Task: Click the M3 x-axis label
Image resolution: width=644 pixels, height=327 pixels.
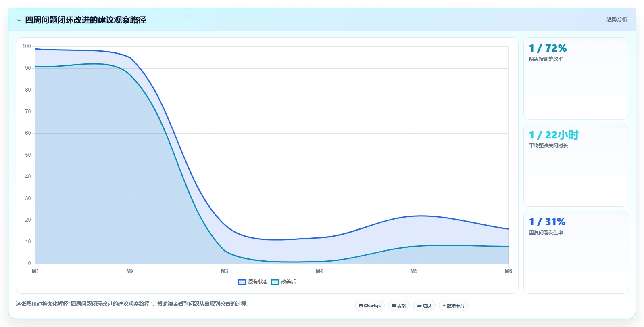Action: (225, 271)
